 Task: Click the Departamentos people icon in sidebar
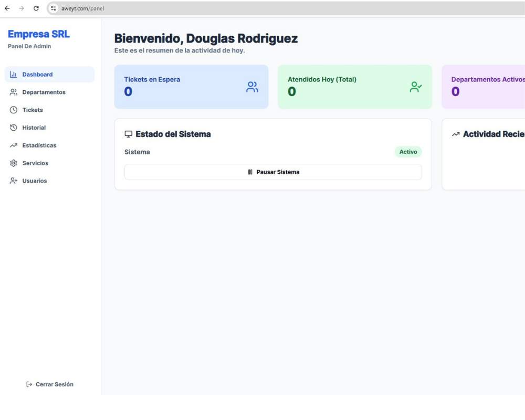(14, 92)
